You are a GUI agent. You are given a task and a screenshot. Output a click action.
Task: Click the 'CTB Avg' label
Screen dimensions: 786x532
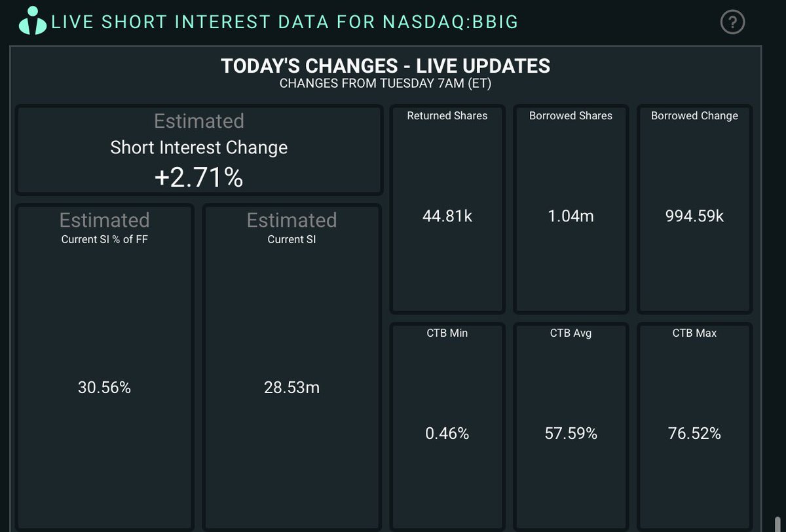(571, 333)
